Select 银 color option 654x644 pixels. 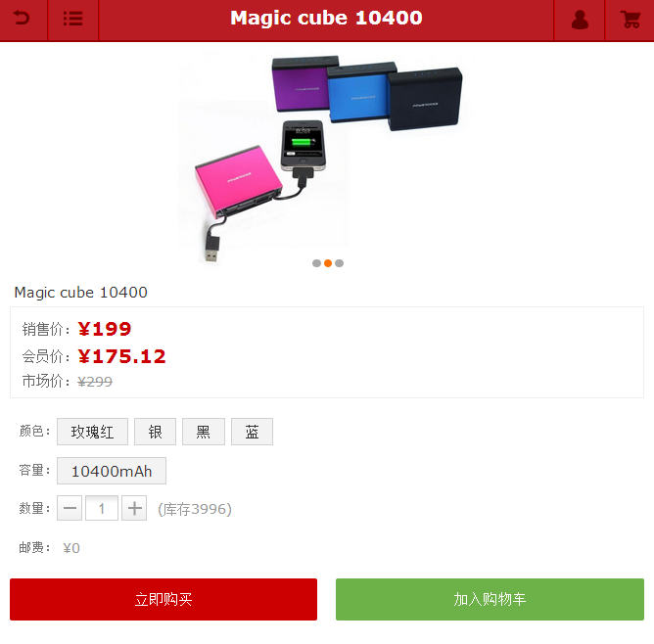coord(155,432)
